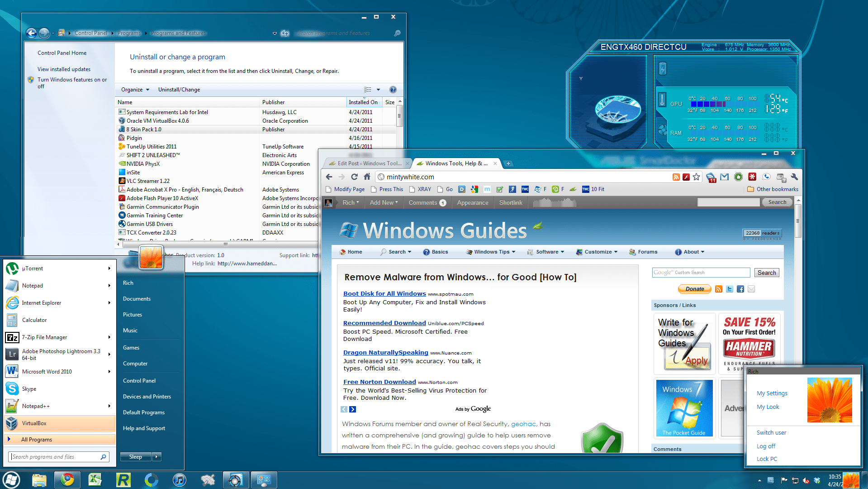The width and height of the screenshot is (868, 489).
Task: Expand the Organize dropdown in Control Panel
Action: click(135, 90)
